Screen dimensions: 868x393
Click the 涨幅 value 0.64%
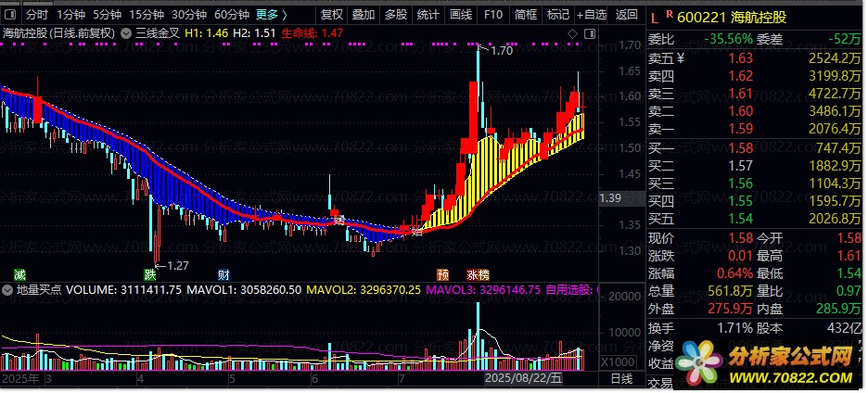[734, 273]
